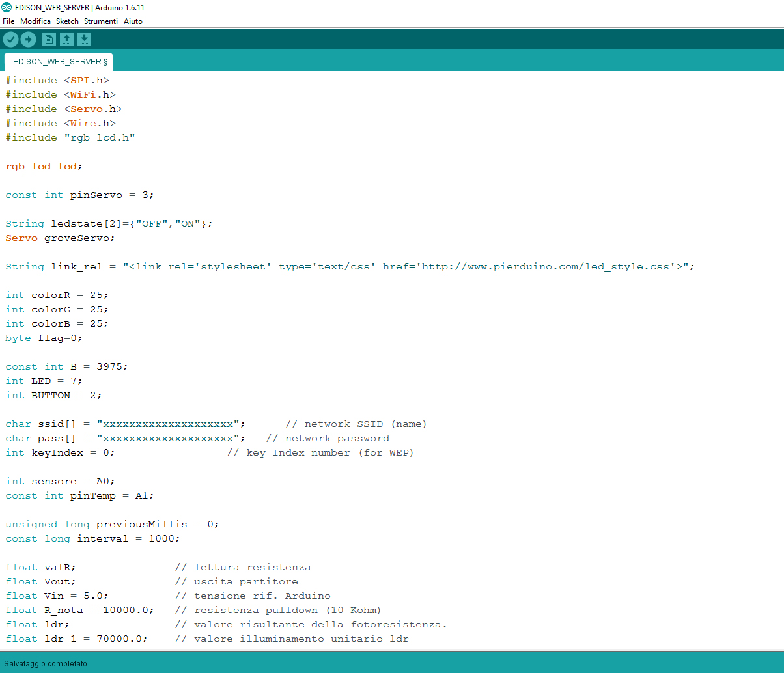Click the 'byte flag=0;' line
Image resolution: width=784 pixels, height=673 pixels.
(x=44, y=338)
